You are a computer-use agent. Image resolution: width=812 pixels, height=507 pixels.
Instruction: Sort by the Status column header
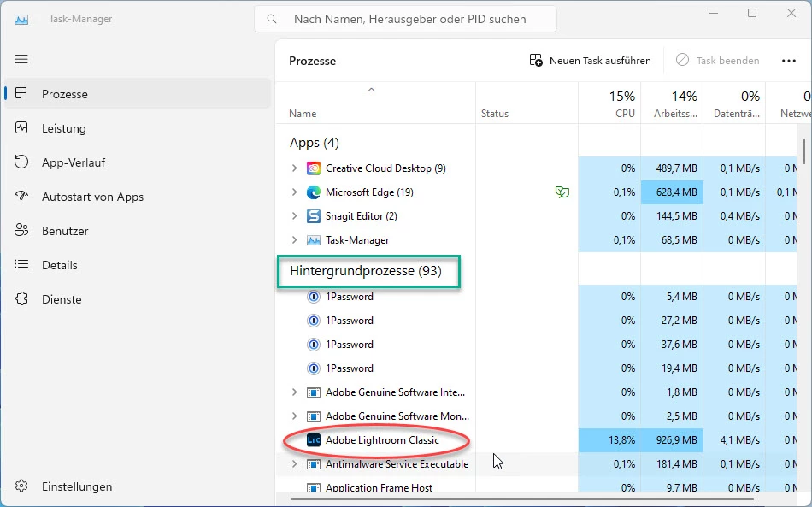coord(527,103)
